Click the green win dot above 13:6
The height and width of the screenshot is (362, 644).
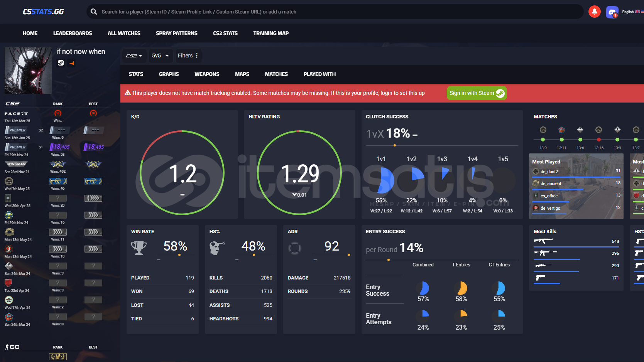tap(580, 140)
